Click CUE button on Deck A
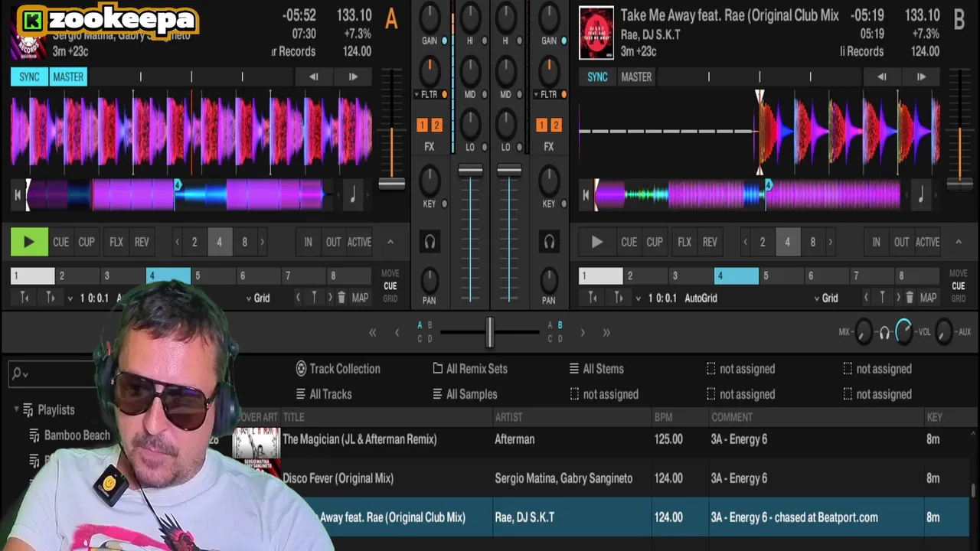 pyautogui.click(x=60, y=242)
